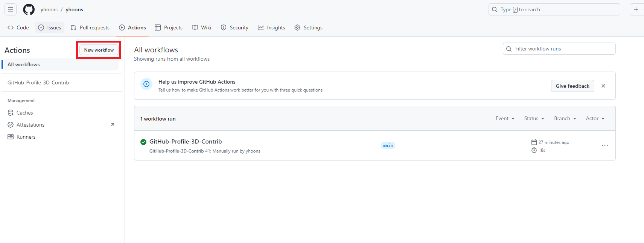Click the Give feedback button
The image size is (644, 243).
coord(572,86)
